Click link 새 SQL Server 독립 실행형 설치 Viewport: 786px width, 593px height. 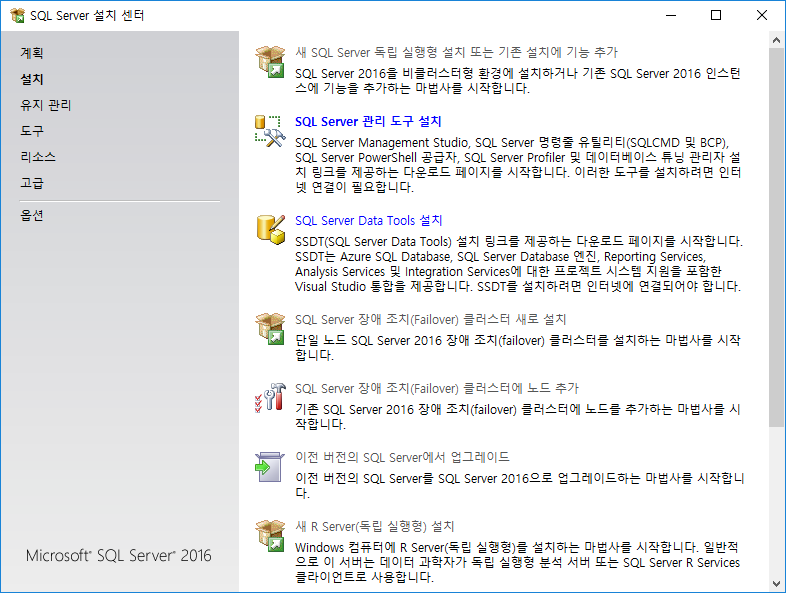pyautogui.click(x=456, y=52)
